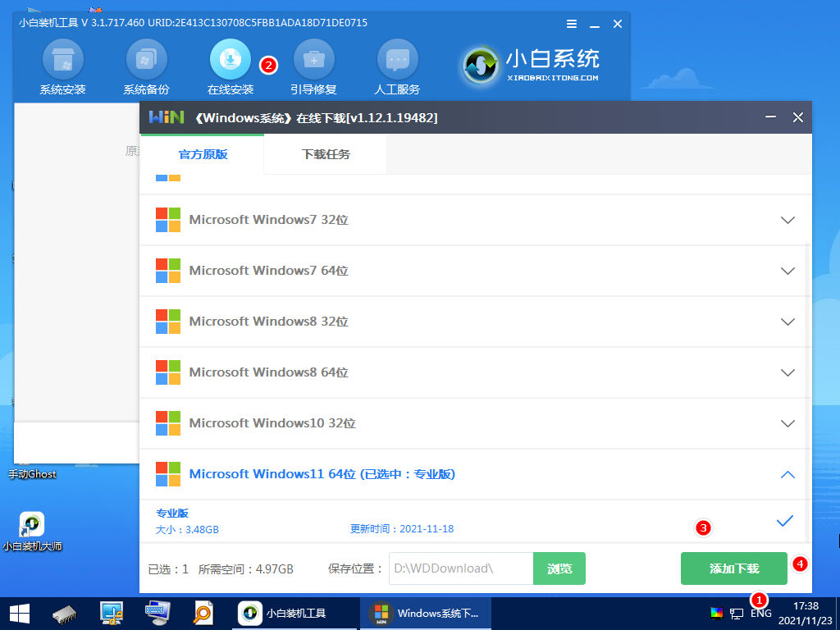Viewport: 840px width, 630px height.
Task: Open the Windows Start button
Action: (x=20, y=614)
